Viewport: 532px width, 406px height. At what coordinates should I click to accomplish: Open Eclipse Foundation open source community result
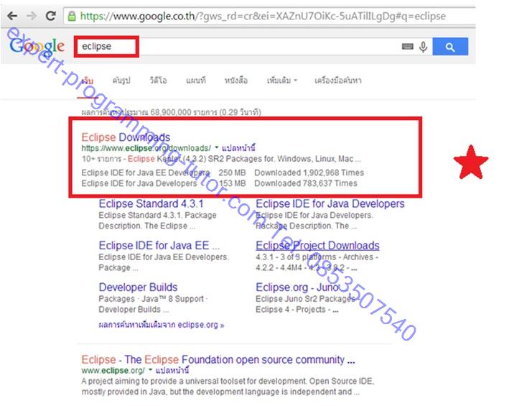(x=218, y=359)
